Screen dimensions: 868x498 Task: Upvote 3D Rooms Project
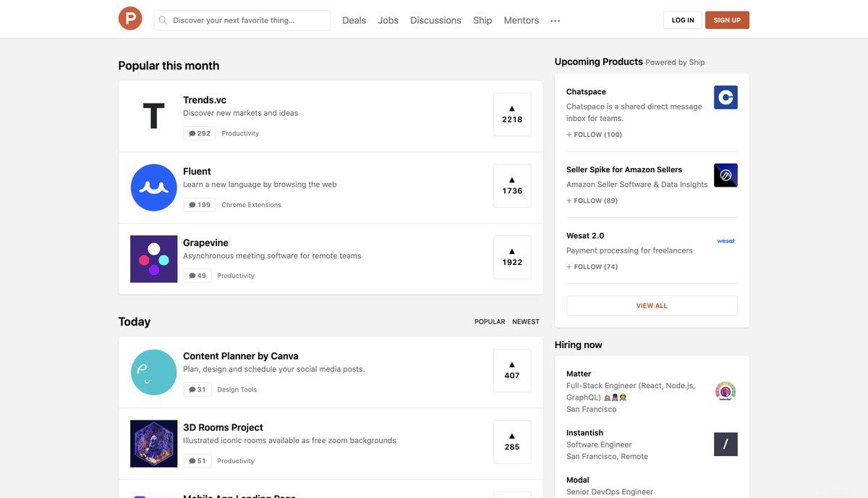[511, 442]
